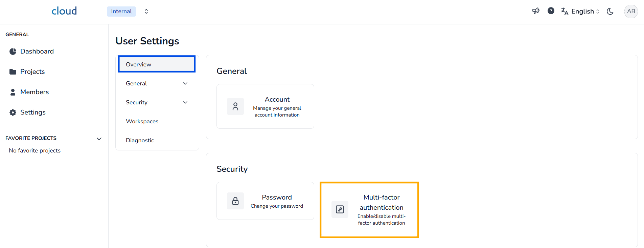
Task: Click the Dashboard pie chart icon
Action: coord(13,51)
